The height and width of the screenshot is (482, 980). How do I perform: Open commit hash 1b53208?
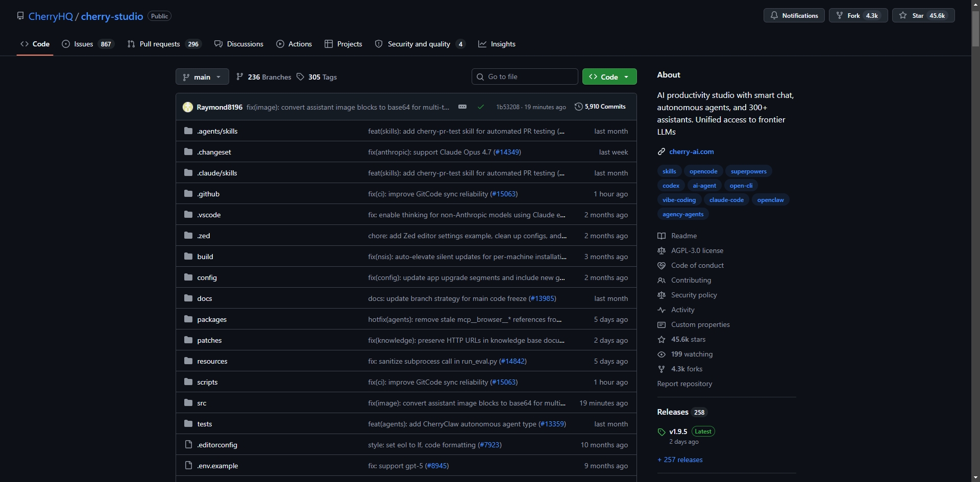(x=508, y=107)
